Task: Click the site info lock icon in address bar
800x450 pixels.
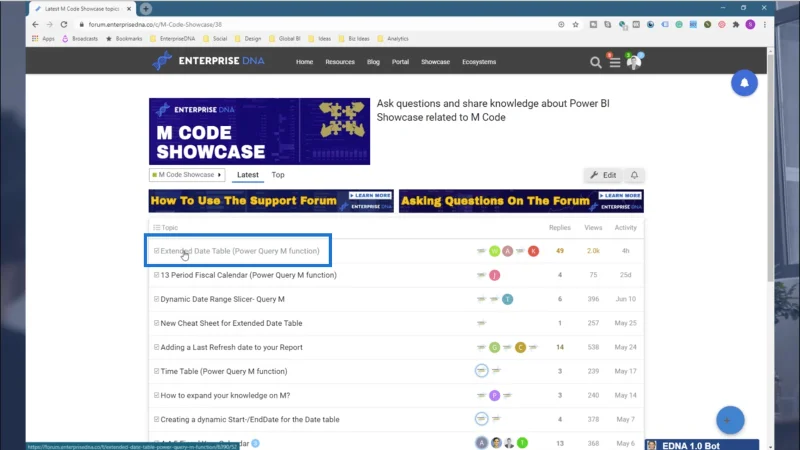Action: pyautogui.click(x=81, y=24)
